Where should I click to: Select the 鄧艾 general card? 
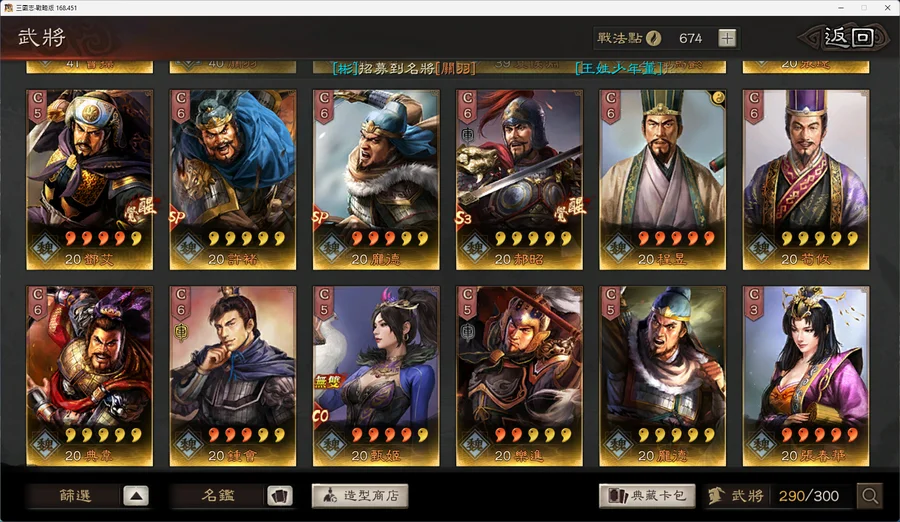pyautogui.click(x=90, y=180)
